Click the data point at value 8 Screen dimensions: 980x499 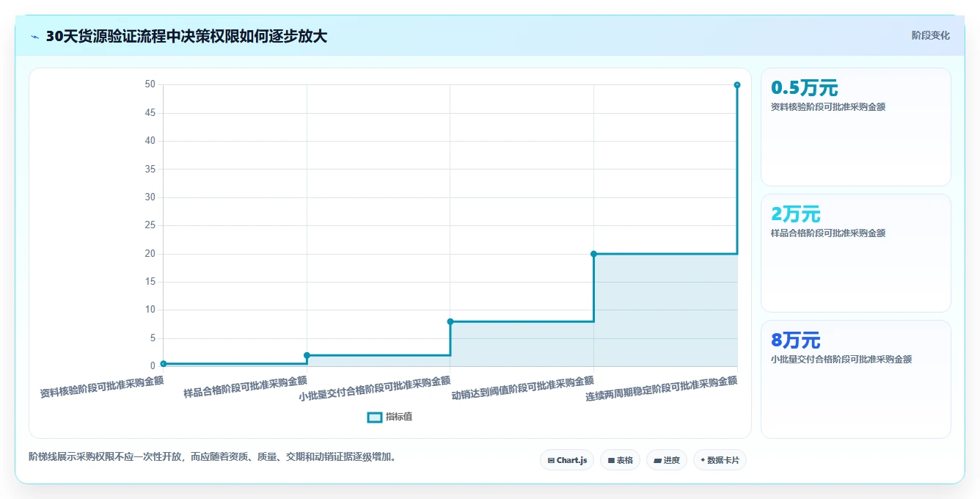tap(450, 321)
